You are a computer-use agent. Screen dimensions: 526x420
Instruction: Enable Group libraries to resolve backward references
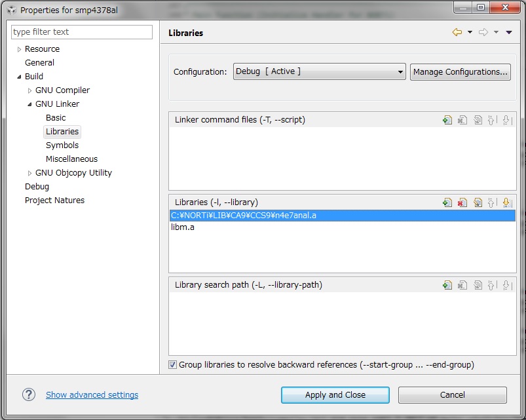172,365
